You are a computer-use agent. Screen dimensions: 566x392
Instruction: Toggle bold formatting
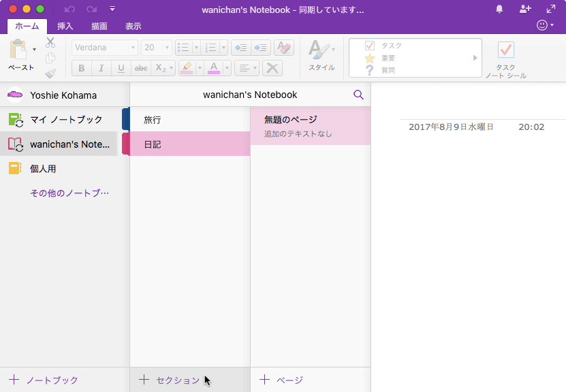click(x=82, y=68)
